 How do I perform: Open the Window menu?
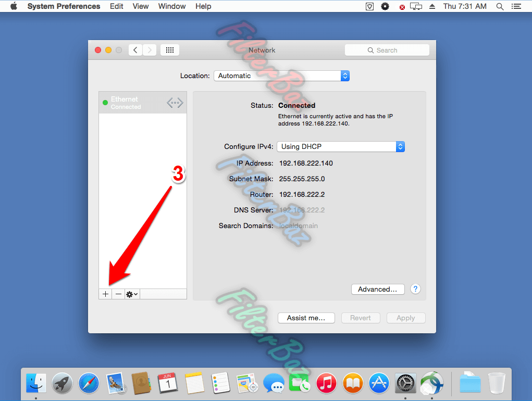pos(171,6)
